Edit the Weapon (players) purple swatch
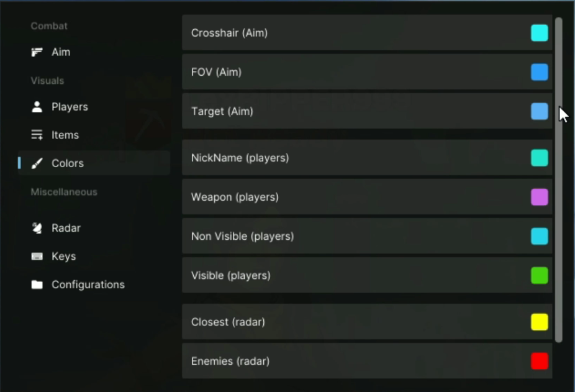Screen dimensions: 575x392 click(539, 197)
